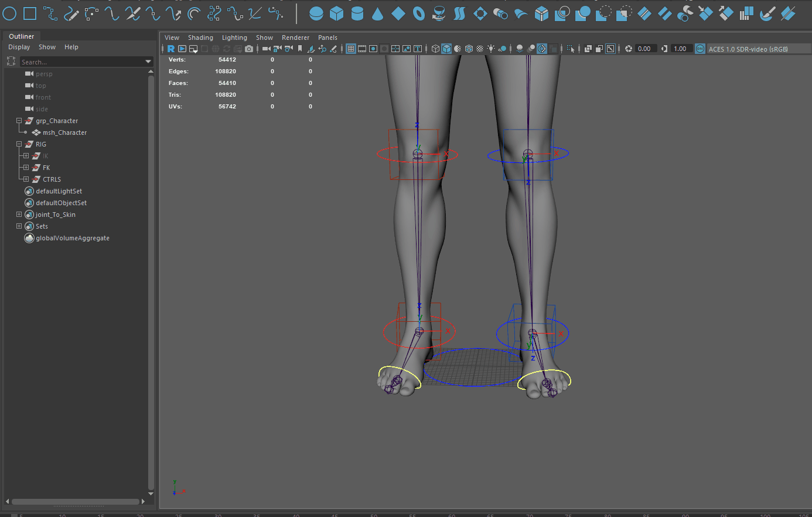
Task: Open the Outliner search options dropdown
Action: 148,62
